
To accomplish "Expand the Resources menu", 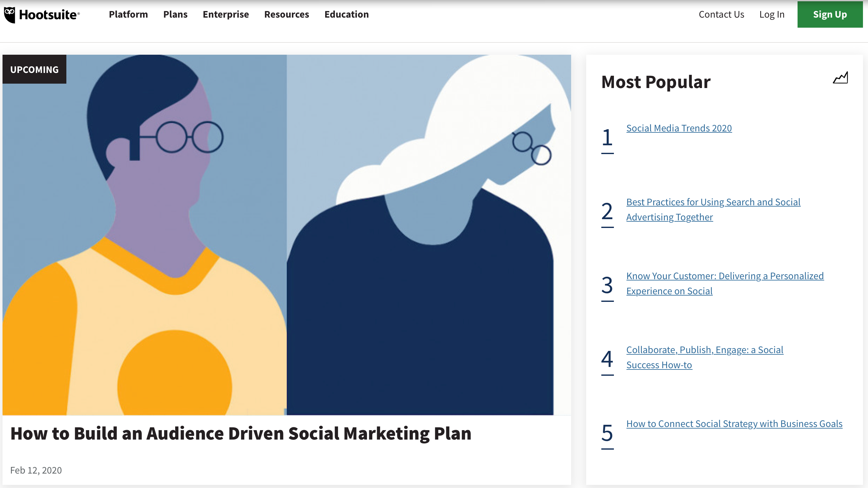I will [287, 14].
